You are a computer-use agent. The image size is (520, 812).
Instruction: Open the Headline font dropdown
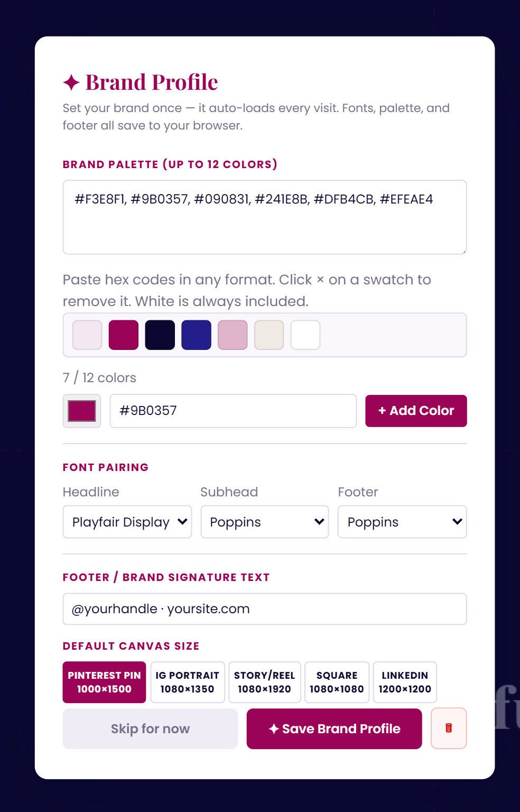[x=127, y=522]
